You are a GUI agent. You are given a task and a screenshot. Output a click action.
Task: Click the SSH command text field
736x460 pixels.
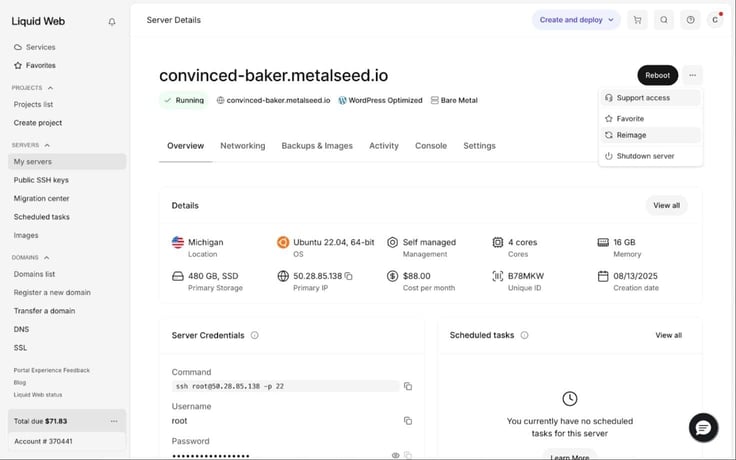[x=286, y=386]
